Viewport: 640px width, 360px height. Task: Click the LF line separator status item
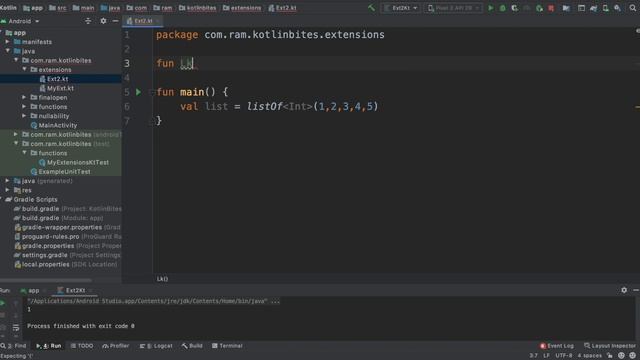546,356
